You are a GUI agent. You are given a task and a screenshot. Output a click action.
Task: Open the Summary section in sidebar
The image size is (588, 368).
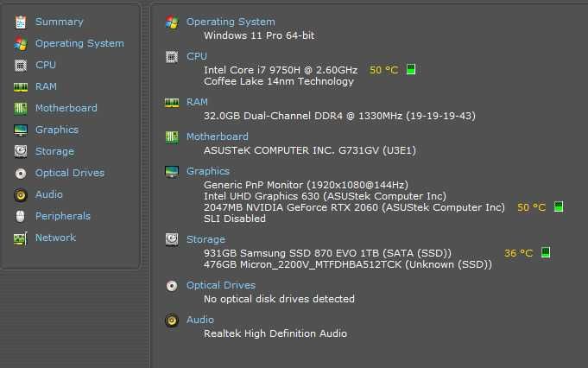point(60,22)
